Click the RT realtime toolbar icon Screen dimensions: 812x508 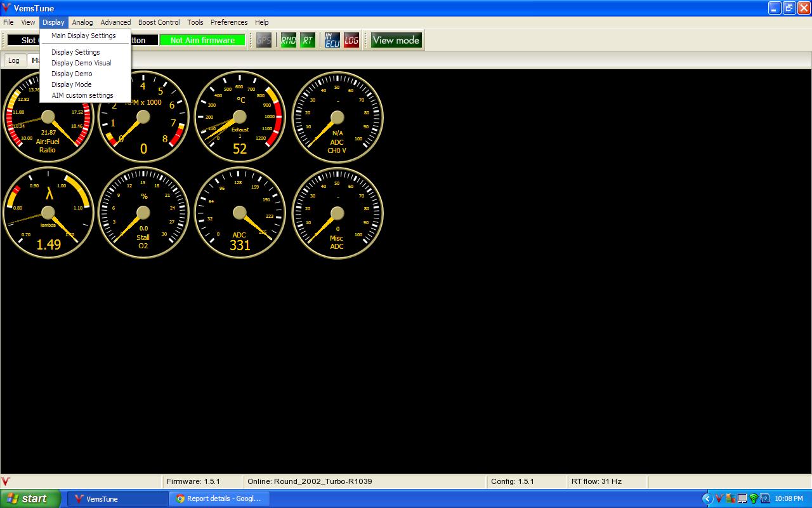pos(308,40)
